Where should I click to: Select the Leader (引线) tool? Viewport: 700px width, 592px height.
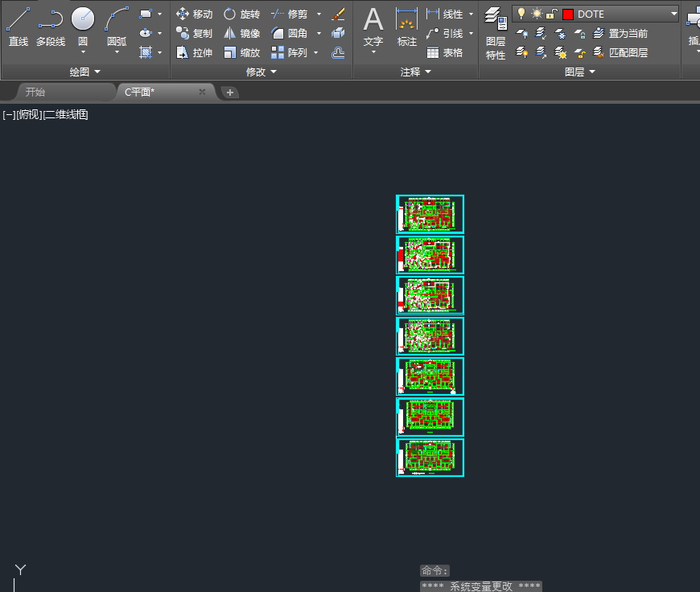click(x=444, y=33)
